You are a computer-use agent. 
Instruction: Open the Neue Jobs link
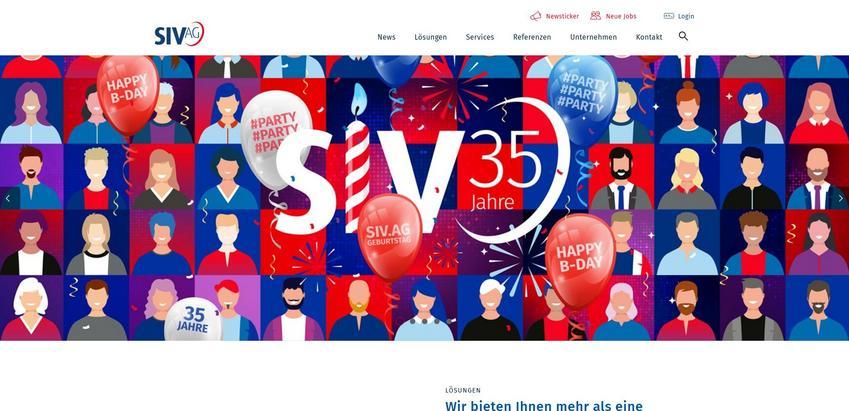[x=621, y=16]
